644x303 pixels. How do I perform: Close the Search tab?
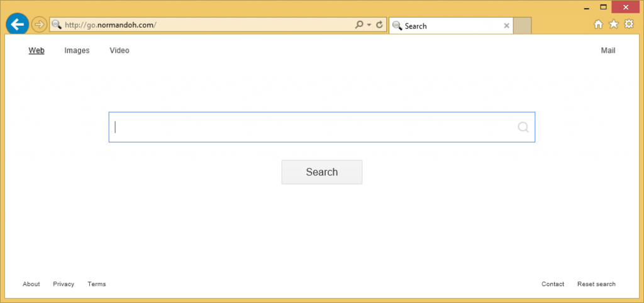point(506,26)
